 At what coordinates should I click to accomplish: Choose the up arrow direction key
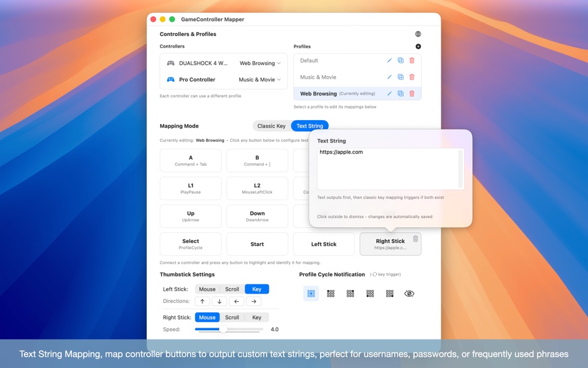pyautogui.click(x=202, y=301)
